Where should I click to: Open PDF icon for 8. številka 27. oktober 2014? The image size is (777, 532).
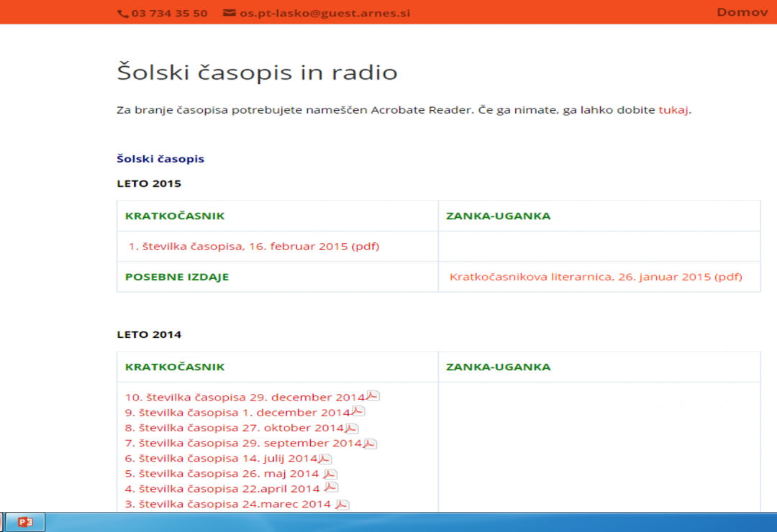pyautogui.click(x=352, y=428)
